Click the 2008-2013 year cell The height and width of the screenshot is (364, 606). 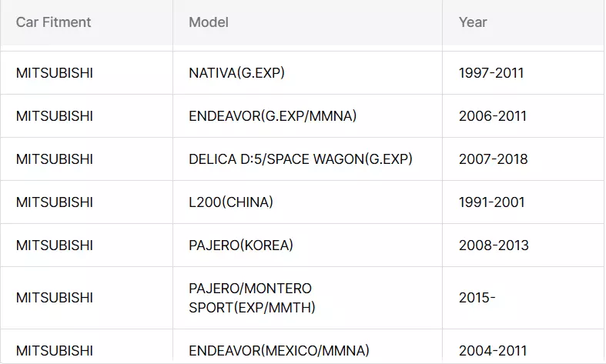tap(494, 245)
